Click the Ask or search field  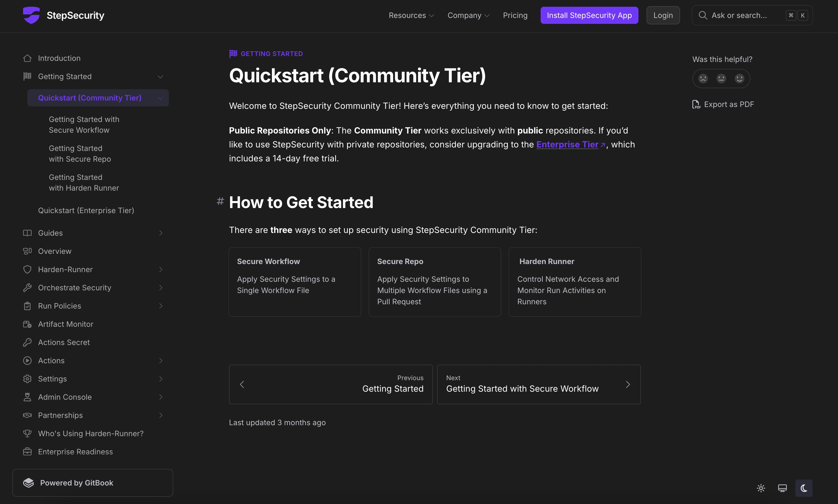[752, 15]
